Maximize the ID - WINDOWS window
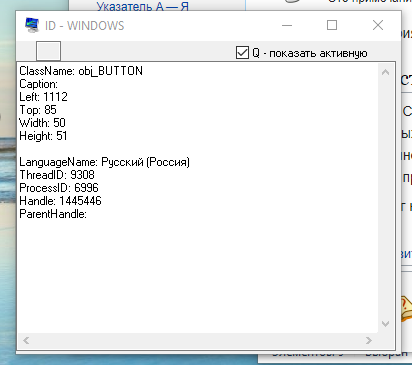 [x=332, y=25]
